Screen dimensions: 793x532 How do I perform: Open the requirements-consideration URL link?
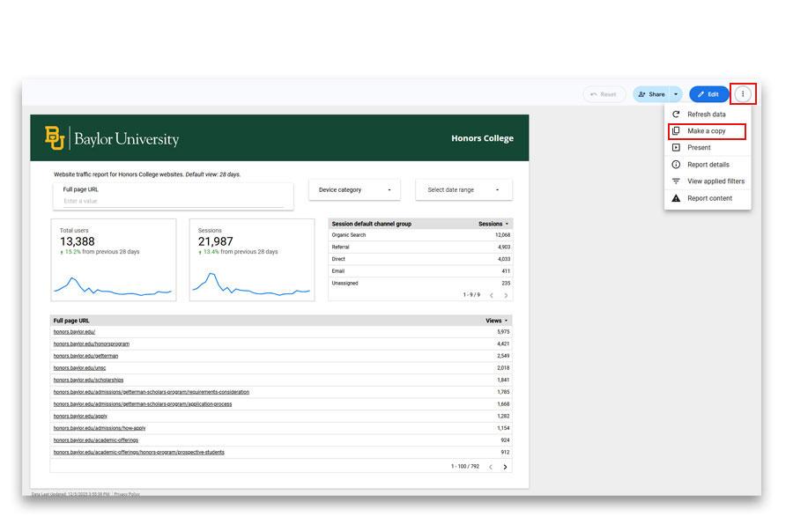pos(152,392)
